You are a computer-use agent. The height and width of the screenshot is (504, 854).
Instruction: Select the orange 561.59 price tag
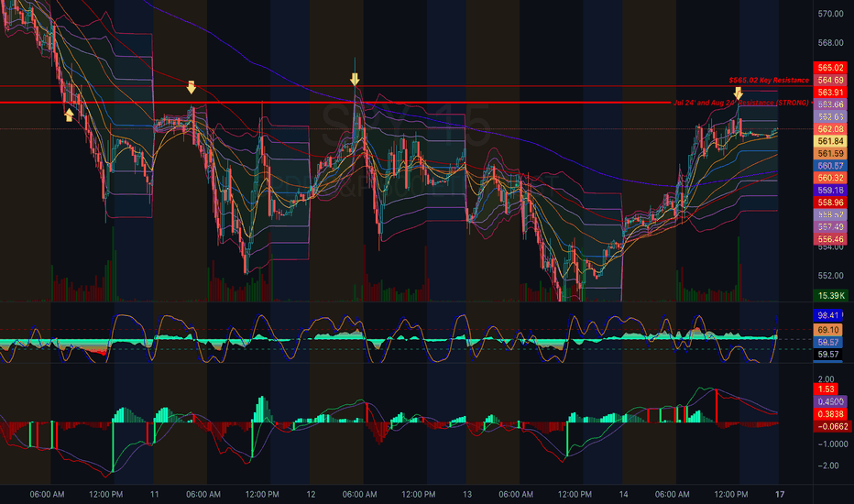click(x=830, y=154)
